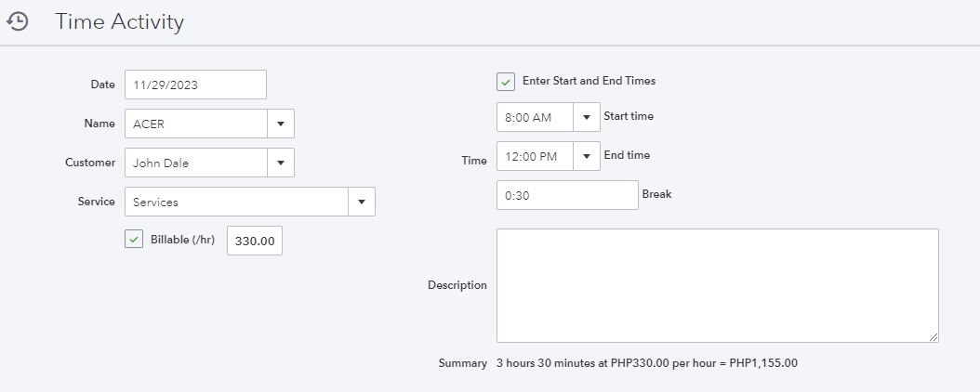Click the billable rate field showing 330.00
The image size is (980, 392).
click(x=255, y=241)
